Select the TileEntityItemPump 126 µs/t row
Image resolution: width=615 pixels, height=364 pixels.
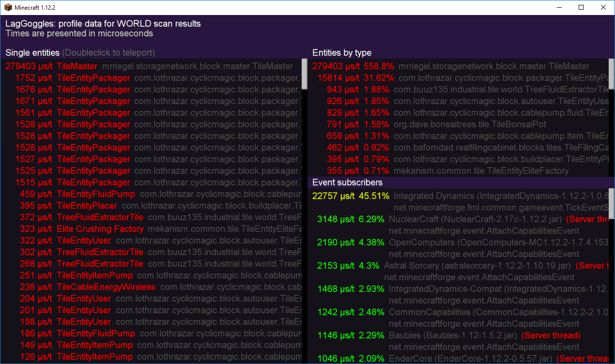click(x=151, y=357)
